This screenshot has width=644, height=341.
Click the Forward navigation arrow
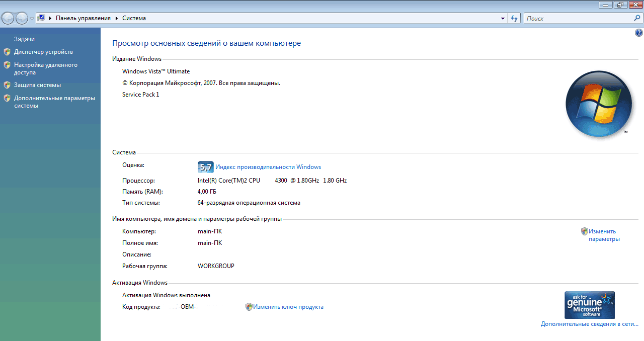[x=22, y=19]
